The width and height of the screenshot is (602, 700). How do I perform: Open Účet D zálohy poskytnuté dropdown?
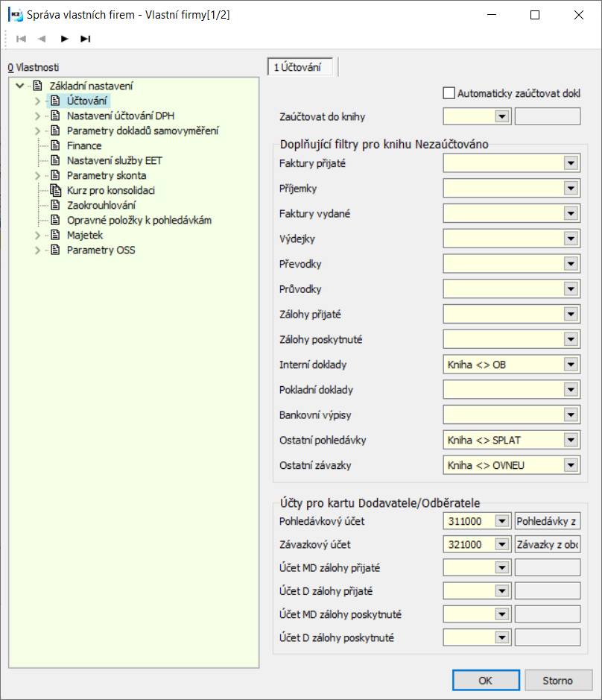(x=502, y=637)
